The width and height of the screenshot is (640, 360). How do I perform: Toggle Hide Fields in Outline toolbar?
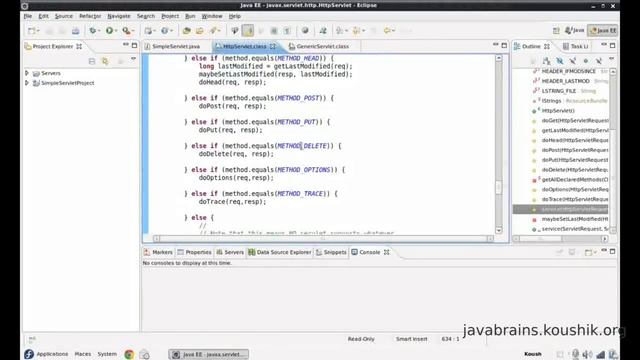pyautogui.click(x=559, y=61)
